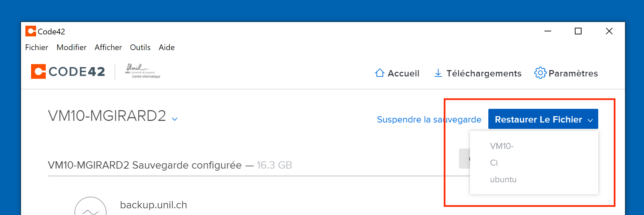This screenshot has width=644, height=215.
Task: Choose the ubuntu device entry
Action: 503,180
